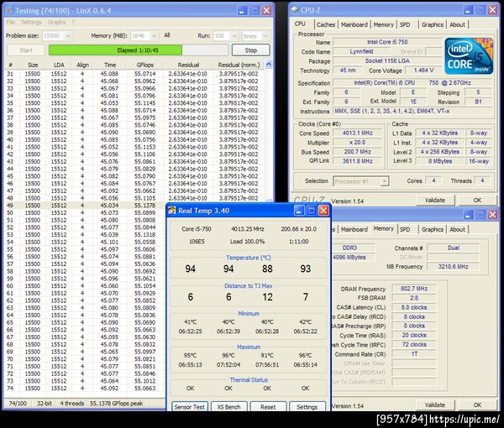Click the LinX results scrollbar up arrow
504x428 pixels.
(269, 65)
